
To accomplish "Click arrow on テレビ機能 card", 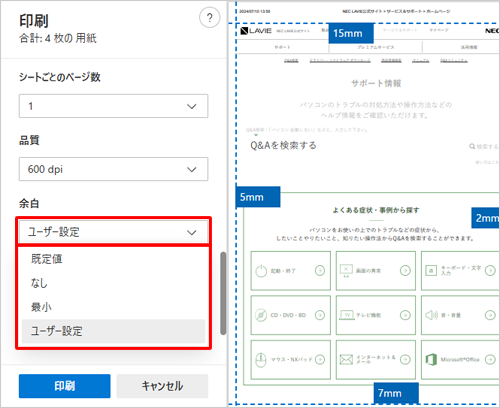I will (405, 315).
